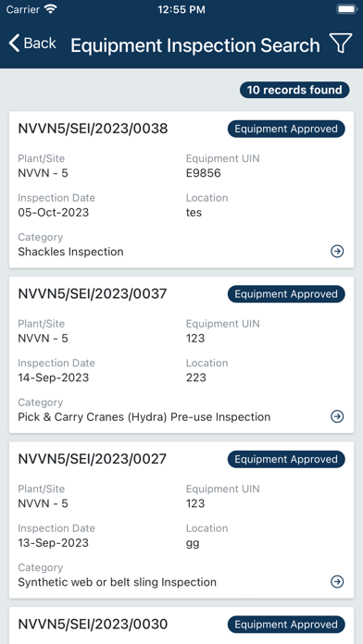This screenshot has height=644, width=363.
Task: Open the filter funnel icon
Action: pyautogui.click(x=341, y=43)
